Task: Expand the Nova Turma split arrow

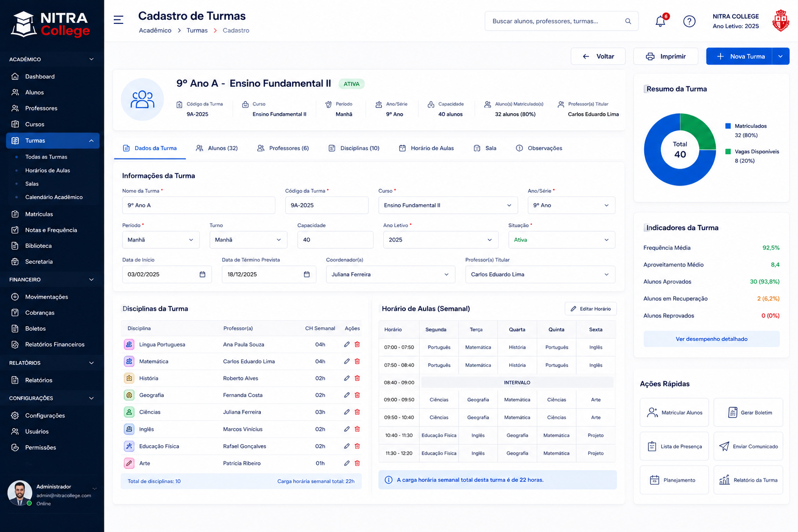Action: coord(780,57)
